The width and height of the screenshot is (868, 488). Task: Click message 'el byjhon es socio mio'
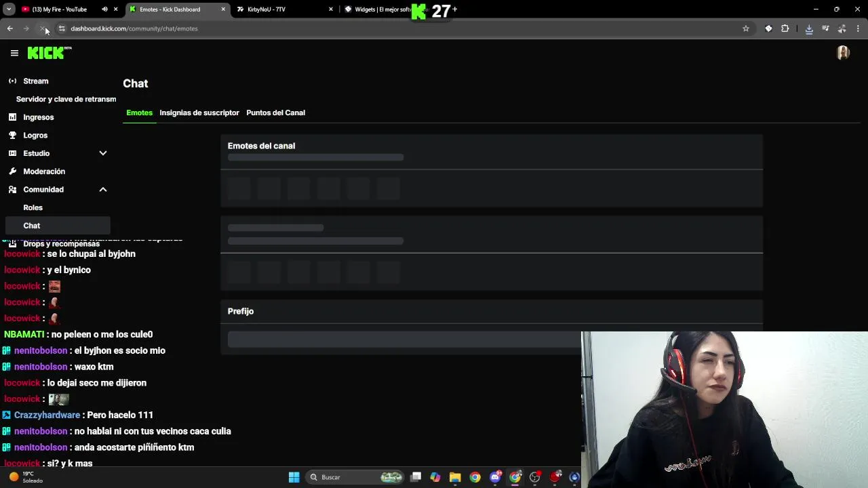pos(120,350)
